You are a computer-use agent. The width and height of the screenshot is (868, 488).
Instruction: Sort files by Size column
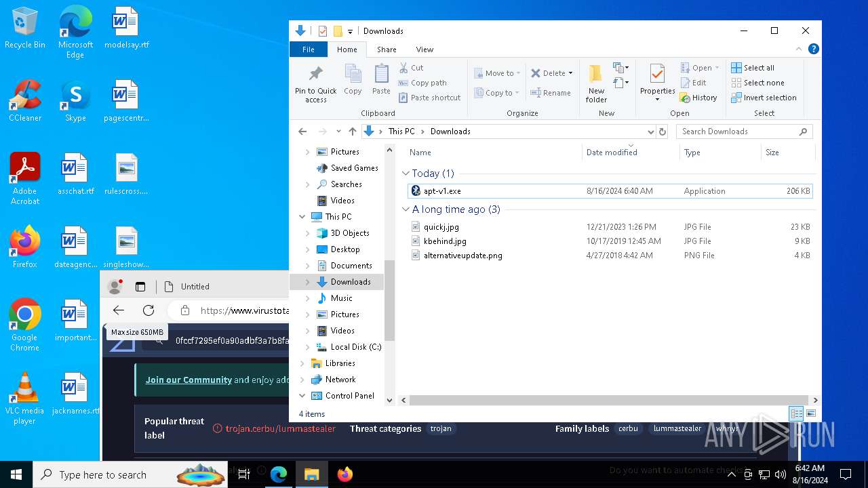coord(787,152)
